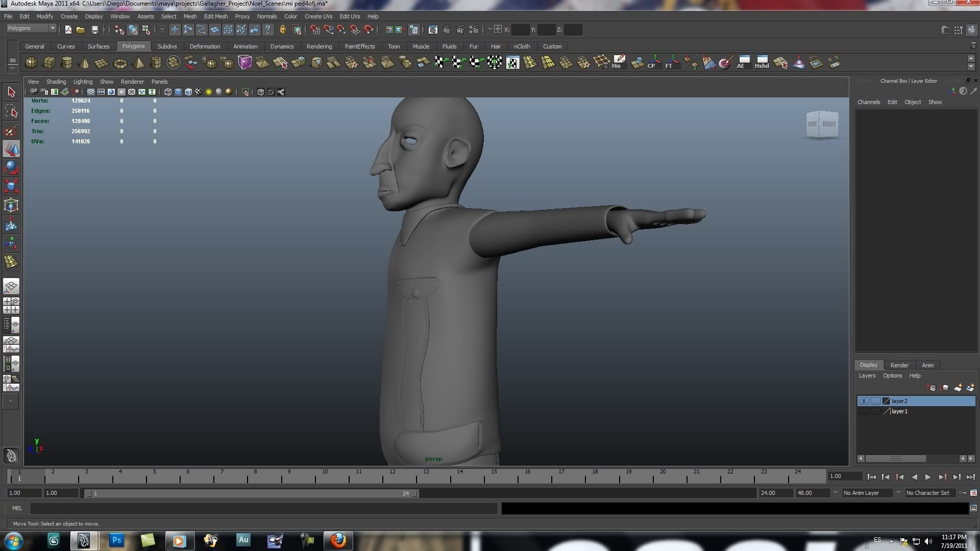This screenshot has width=980, height=551.
Task: Toggle the auto keyframe key button
Action: point(962,493)
